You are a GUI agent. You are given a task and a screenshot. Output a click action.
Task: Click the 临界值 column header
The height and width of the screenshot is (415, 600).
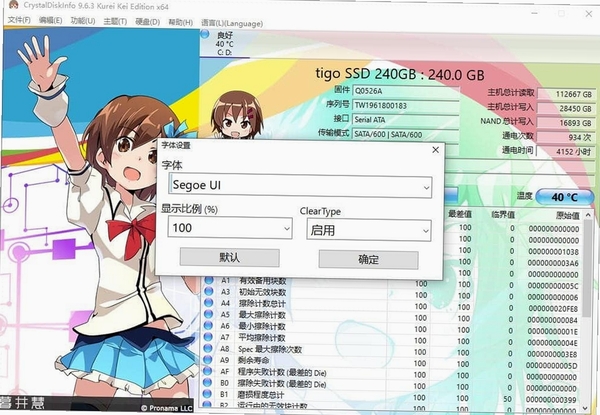502,215
